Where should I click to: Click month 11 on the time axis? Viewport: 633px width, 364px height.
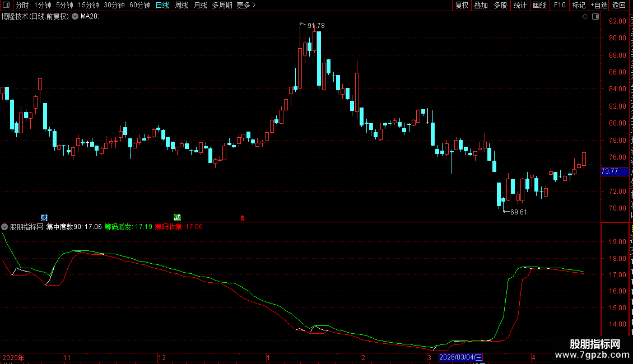point(67,357)
